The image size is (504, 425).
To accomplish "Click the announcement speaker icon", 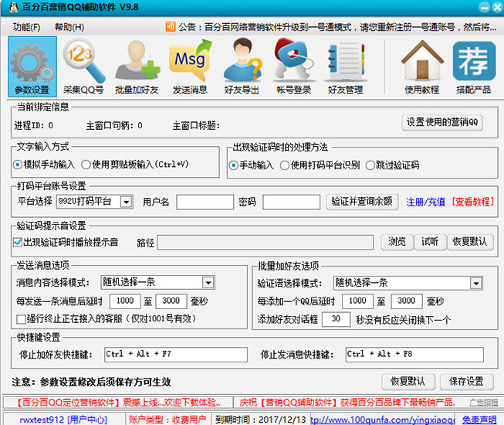I will pos(171,26).
